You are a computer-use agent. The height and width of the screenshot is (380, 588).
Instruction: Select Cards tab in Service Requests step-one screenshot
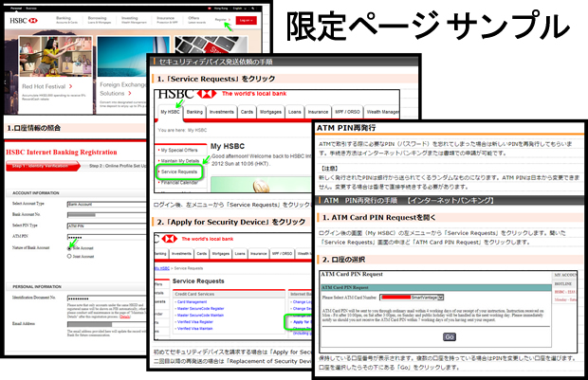coord(247,112)
